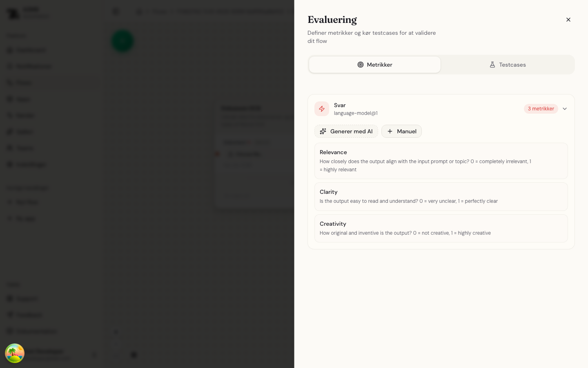Close the Evaluering panel with the X

pos(568,20)
